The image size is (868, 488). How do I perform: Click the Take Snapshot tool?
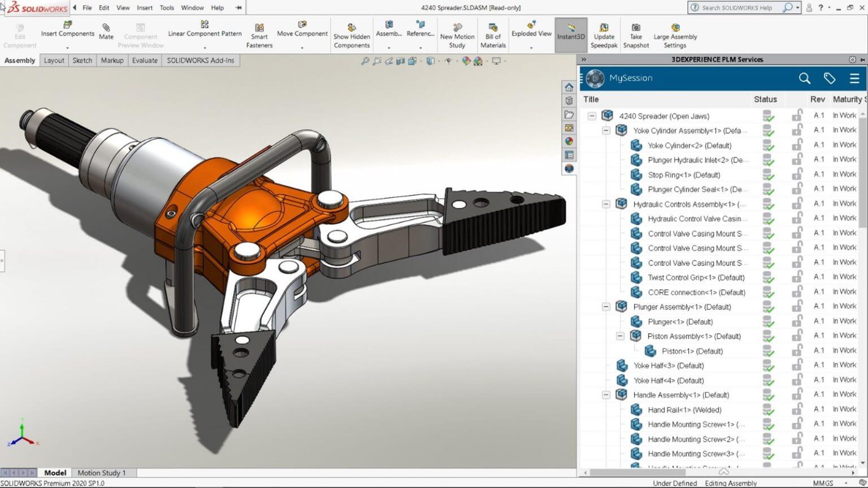click(x=636, y=31)
